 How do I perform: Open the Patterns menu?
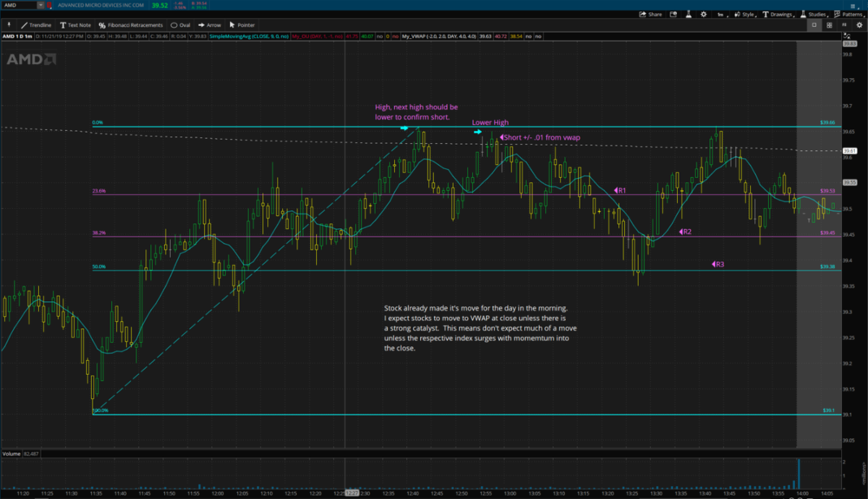[x=849, y=14]
